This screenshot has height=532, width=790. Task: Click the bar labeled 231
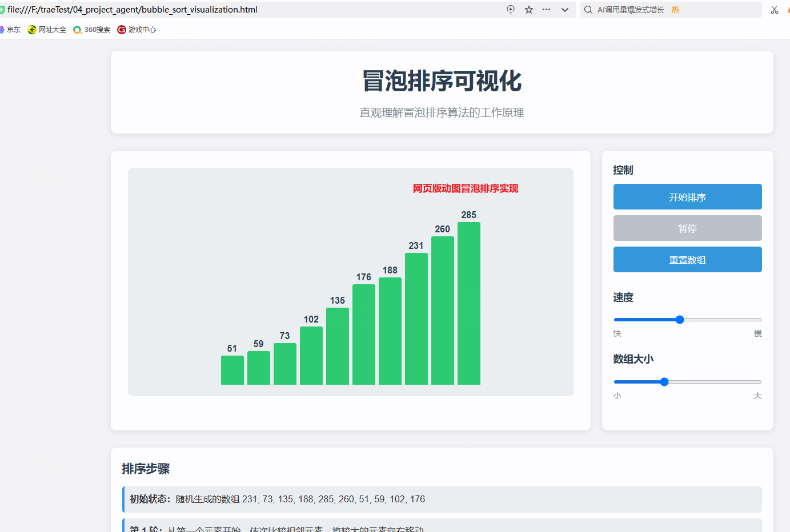416,319
